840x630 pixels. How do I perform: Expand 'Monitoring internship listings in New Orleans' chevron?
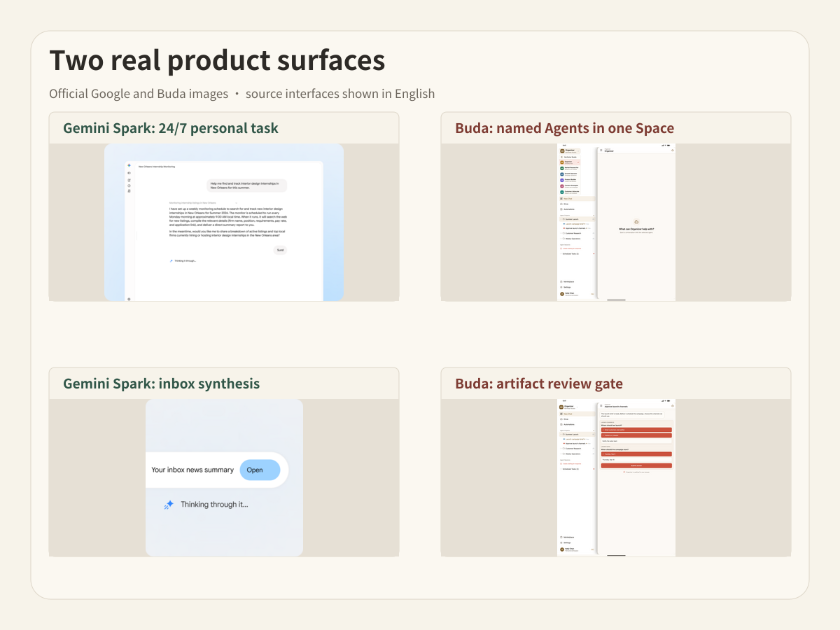(x=236, y=203)
